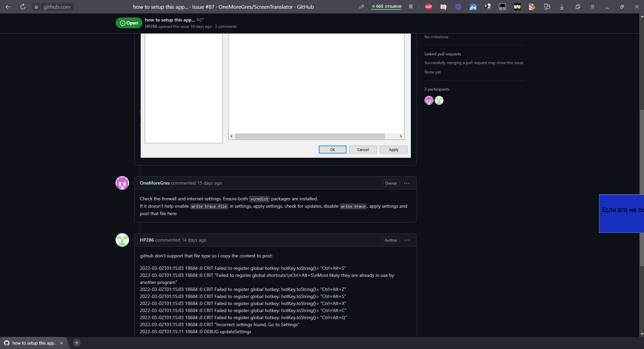The width and height of the screenshot is (644, 349).
Task: Open HP286 profile avatar
Action: click(x=122, y=240)
